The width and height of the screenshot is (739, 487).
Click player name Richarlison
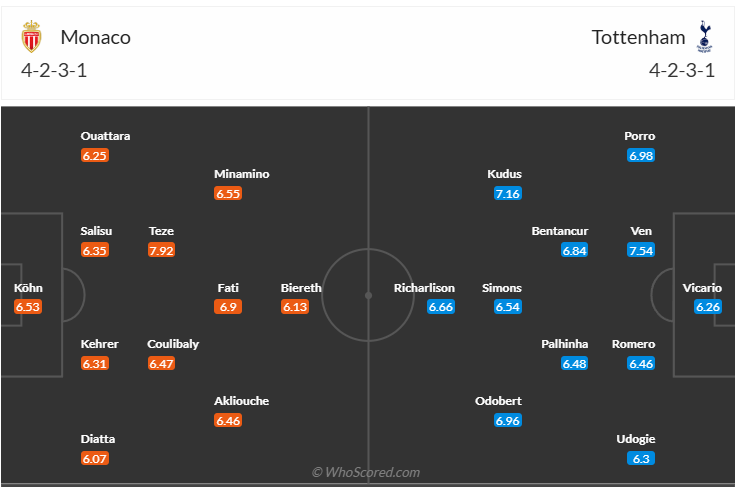(424, 288)
